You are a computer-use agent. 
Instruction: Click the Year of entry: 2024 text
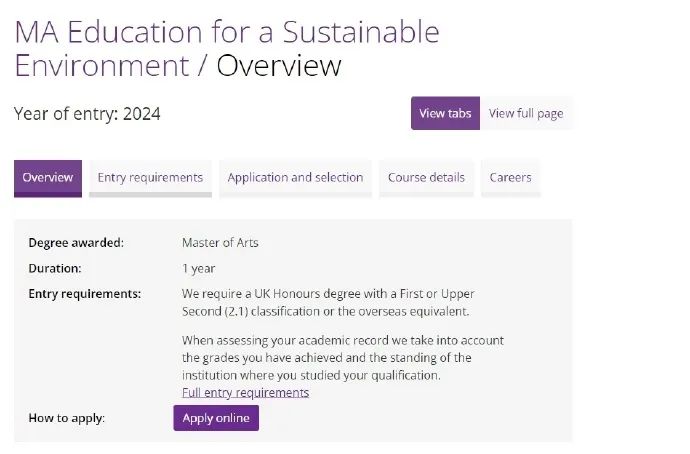coord(87,114)
